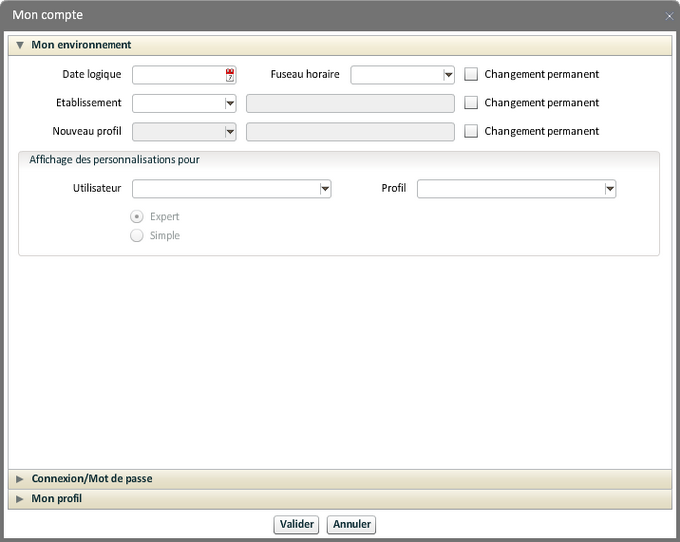Expand the Etablissement dropdown list
This screenshot has width=680, height=542.
230,103
